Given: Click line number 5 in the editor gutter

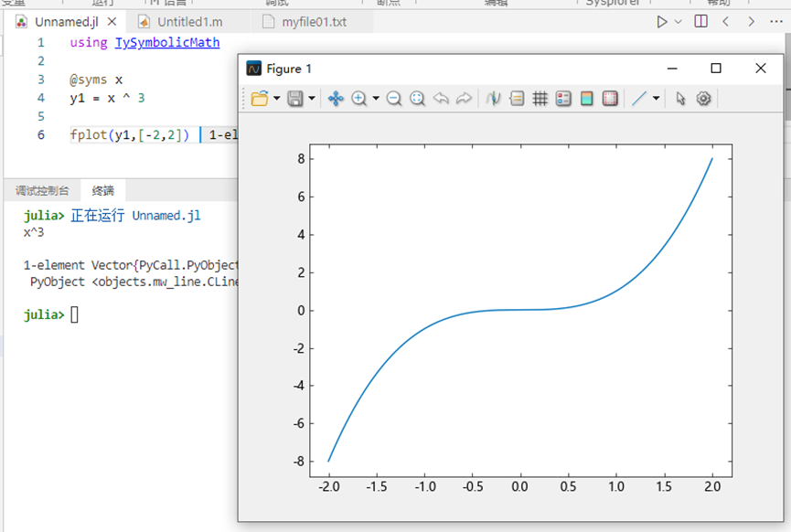Looking at the screenshot, I should pyautogui.click(x=41, y=116).
